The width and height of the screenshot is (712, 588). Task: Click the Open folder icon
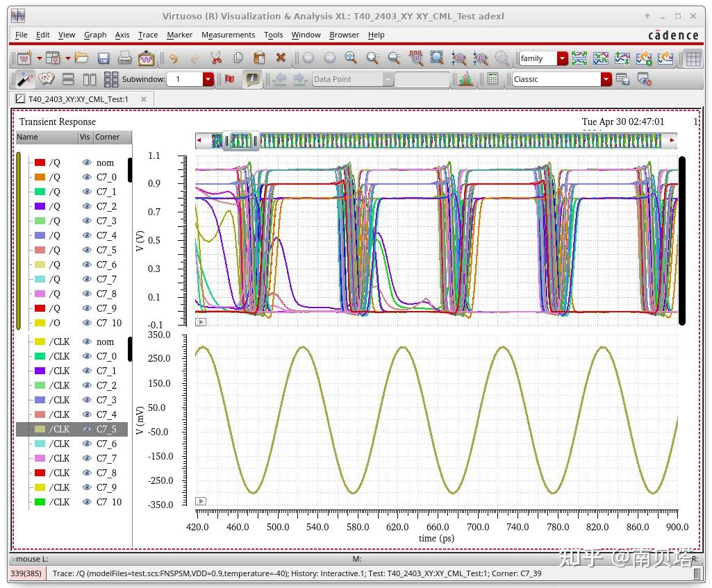[81, 58]
